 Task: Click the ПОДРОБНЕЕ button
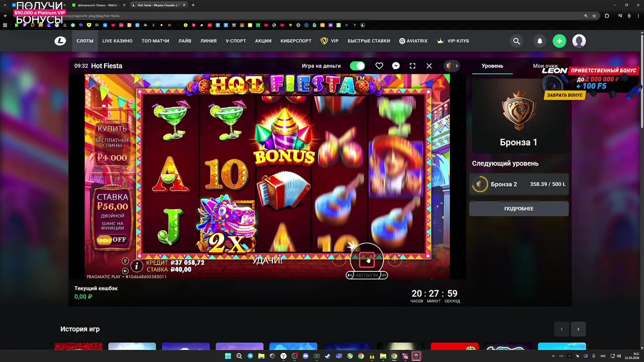tap(519, 209)
